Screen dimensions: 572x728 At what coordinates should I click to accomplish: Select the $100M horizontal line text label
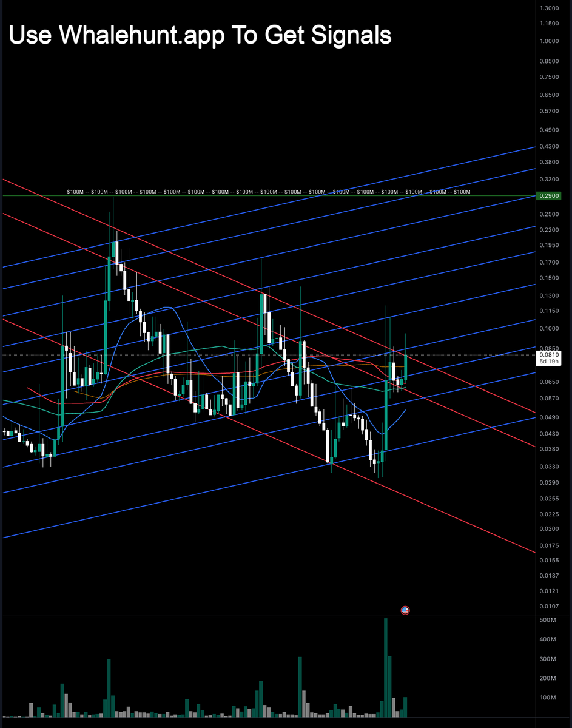[269, 192]
